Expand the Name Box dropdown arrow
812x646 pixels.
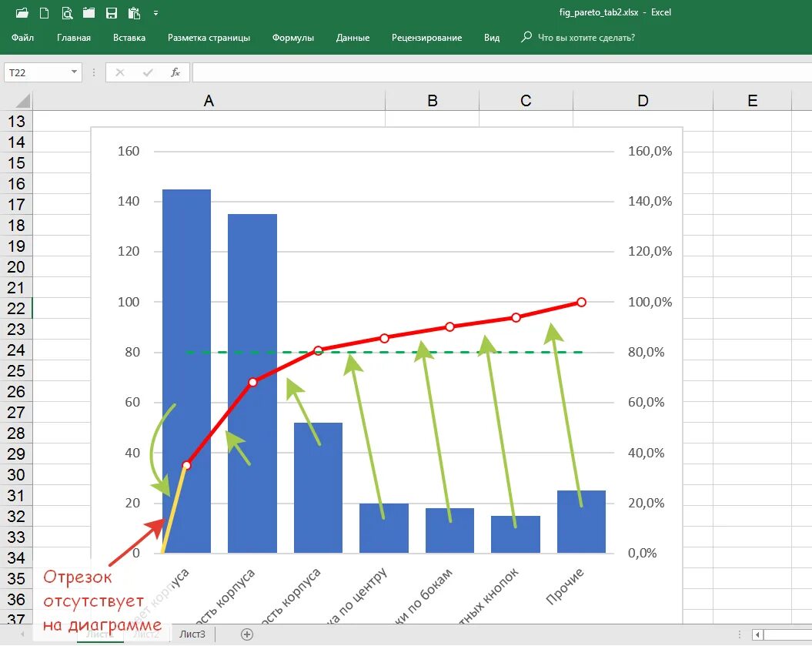[x=74, y=72]
